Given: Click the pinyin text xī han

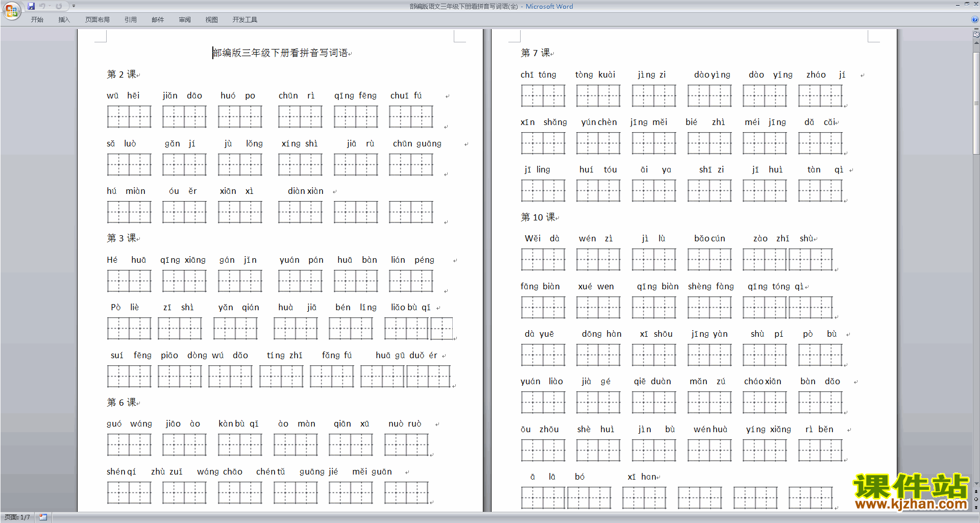Looking at the screenshot, I should click(642, 477).
